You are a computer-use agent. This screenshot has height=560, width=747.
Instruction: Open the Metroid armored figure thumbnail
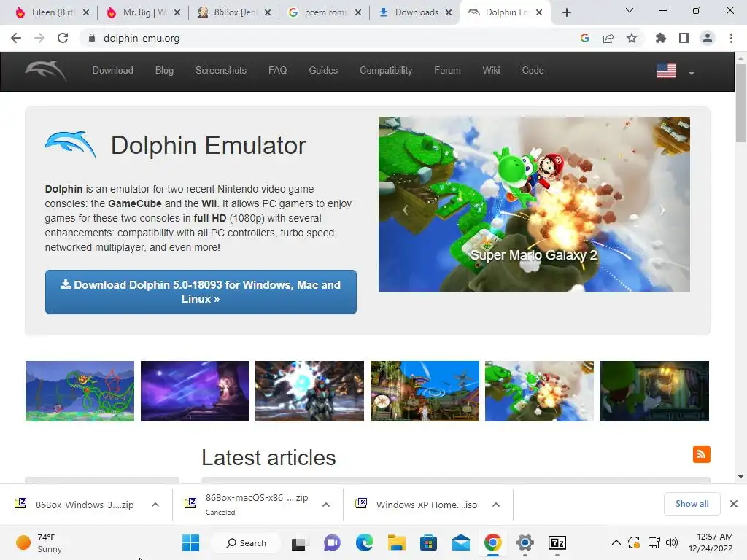click(x=309, y=391)
